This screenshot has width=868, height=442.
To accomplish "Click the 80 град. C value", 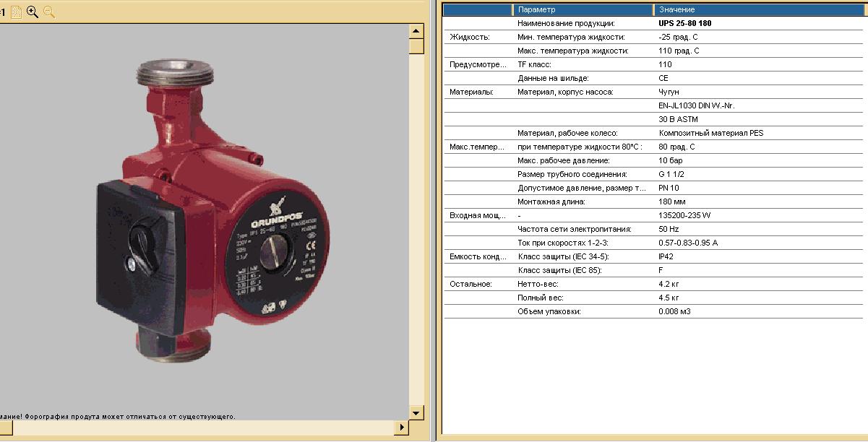I will click(x=676, y=147).
